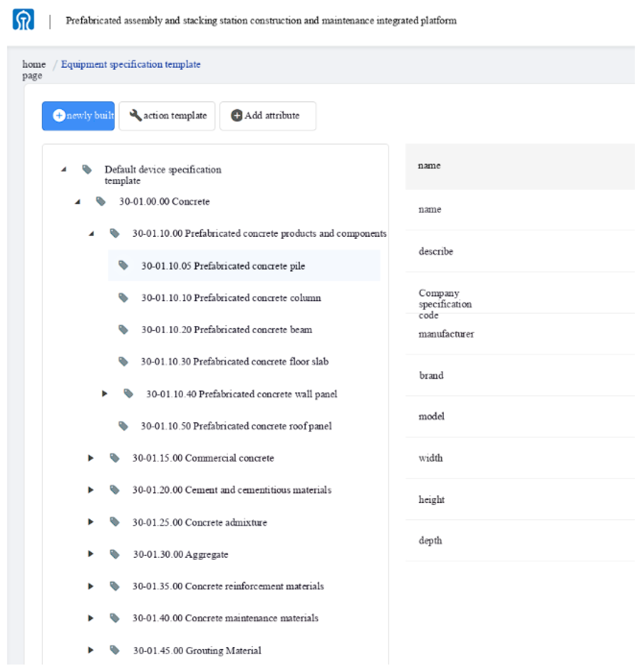Viewport: 642px width, 672px height.
Task: Open the action template button
Action: coord(167,116)
